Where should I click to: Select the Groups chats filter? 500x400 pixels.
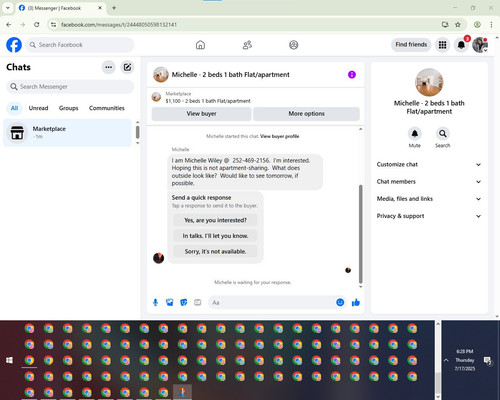coord(68,108)
